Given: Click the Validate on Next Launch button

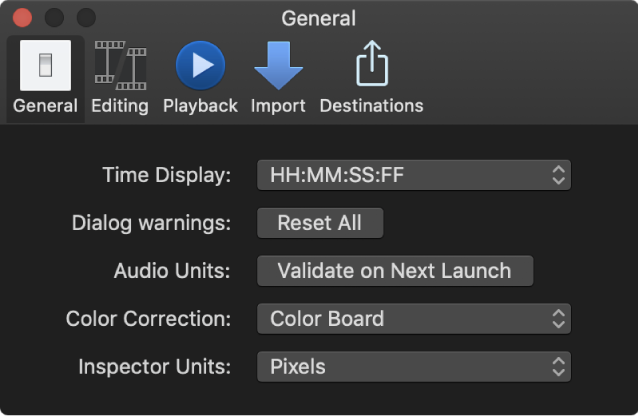Looking at the screenshot, I should [394, 271].
